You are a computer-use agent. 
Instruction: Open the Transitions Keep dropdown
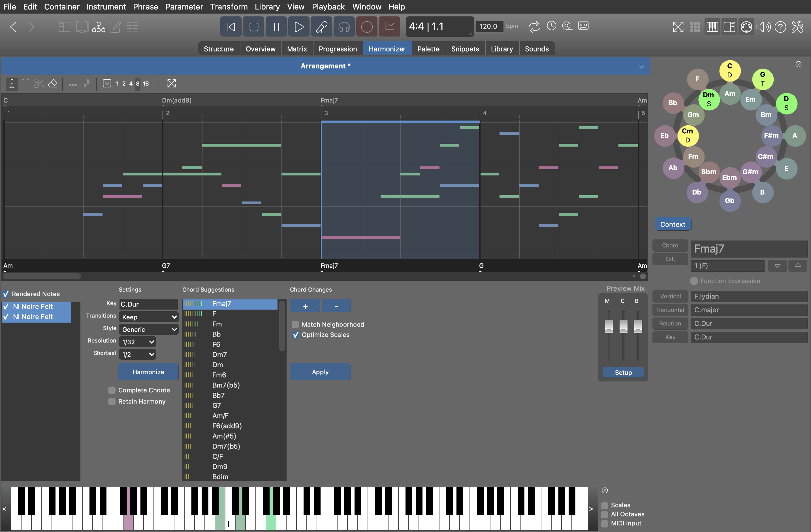[149, 317]
